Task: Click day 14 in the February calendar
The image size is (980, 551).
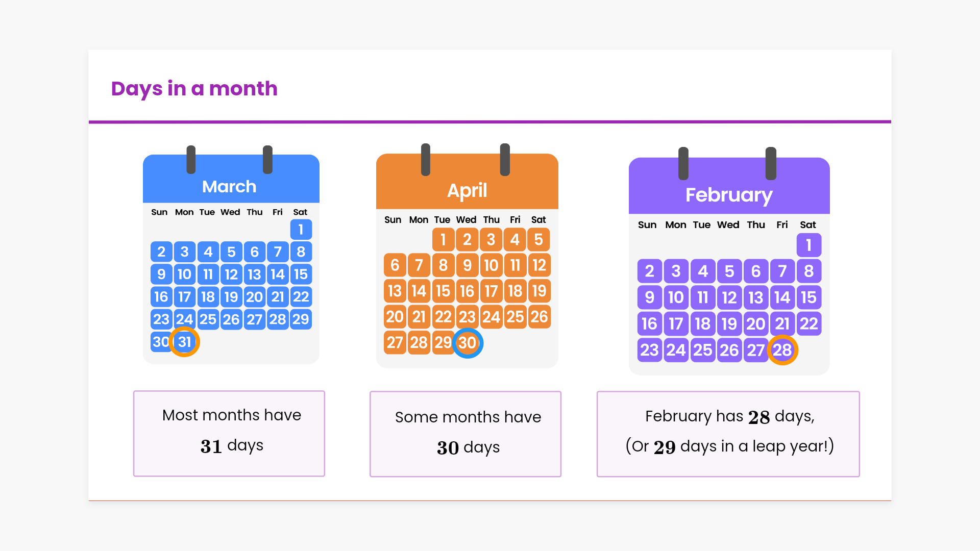Action: [782, 297]
